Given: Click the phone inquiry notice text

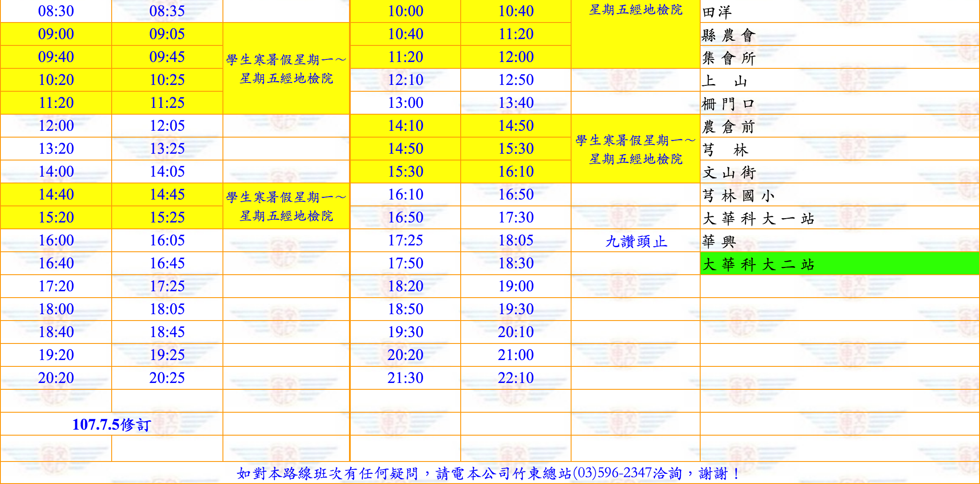Looking at the screenshot, I should 489,473.
